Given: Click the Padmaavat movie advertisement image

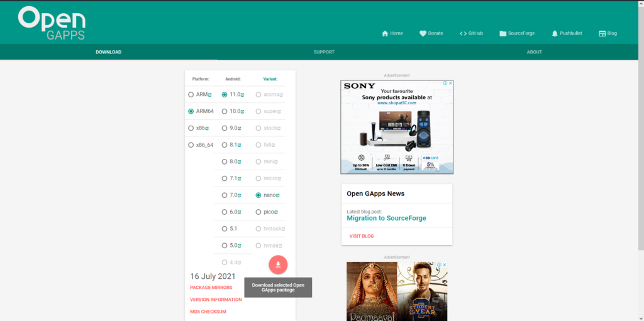Looking at the screenshot, I should coord(397,291).
